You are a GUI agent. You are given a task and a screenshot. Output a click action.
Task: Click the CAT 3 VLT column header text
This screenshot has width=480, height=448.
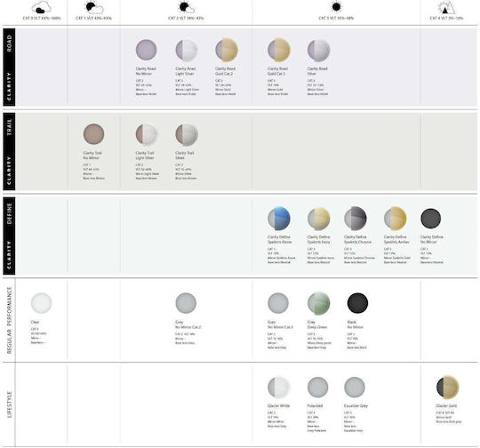point(336,18)
